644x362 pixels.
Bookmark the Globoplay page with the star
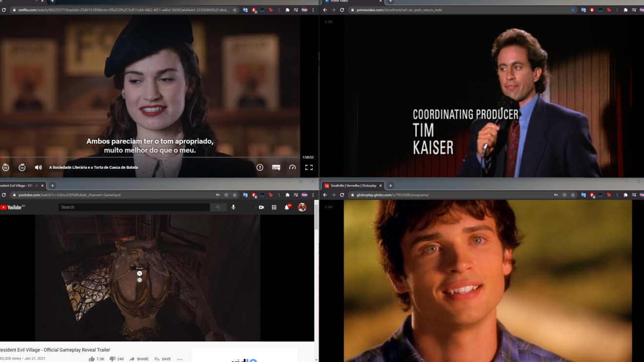pyautogui.click(x=573, y=195)
